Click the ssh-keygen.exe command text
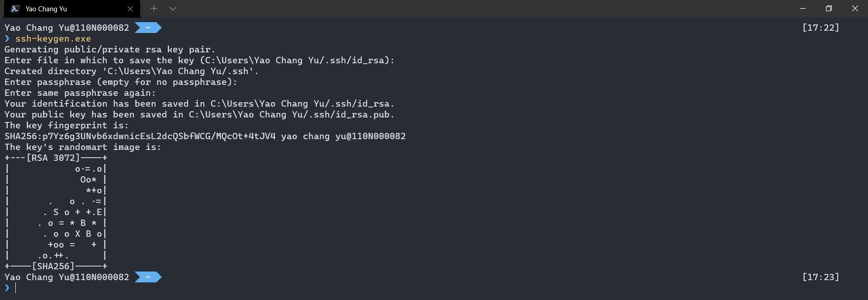 click(53, 39)
